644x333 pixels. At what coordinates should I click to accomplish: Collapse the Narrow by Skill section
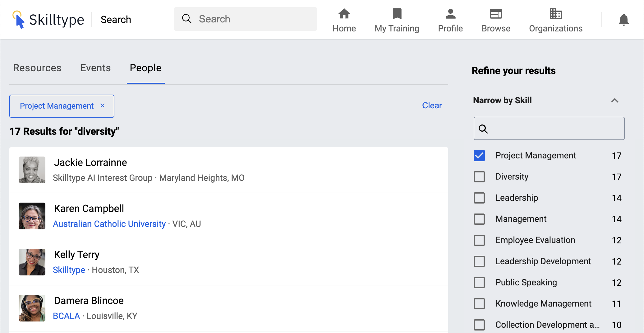[x=614, y=101]
